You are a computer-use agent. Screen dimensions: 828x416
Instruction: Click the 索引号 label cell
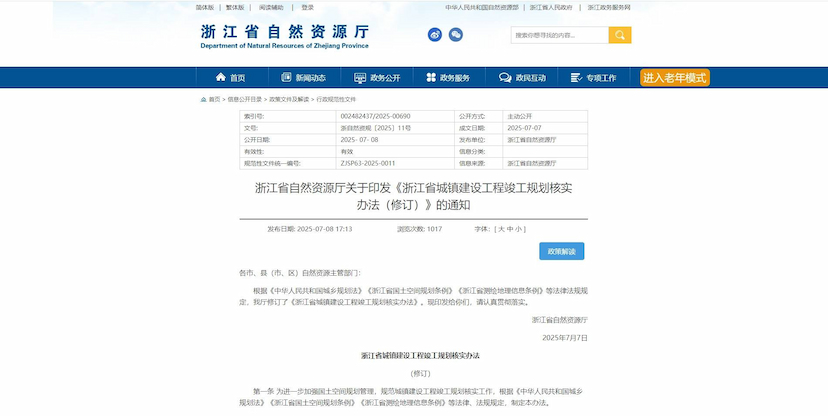(288, 116)
